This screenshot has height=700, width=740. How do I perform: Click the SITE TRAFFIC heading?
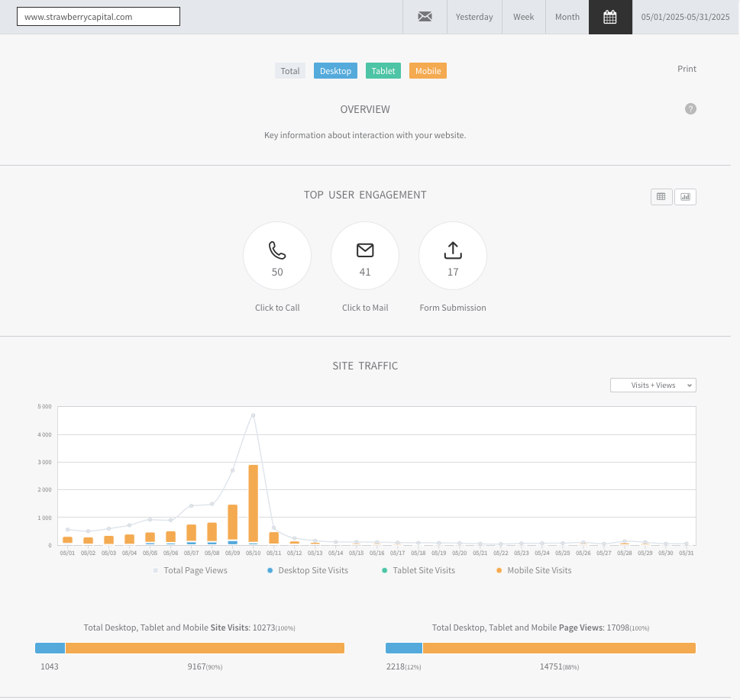pyautogui.click(x=365, y=366)
